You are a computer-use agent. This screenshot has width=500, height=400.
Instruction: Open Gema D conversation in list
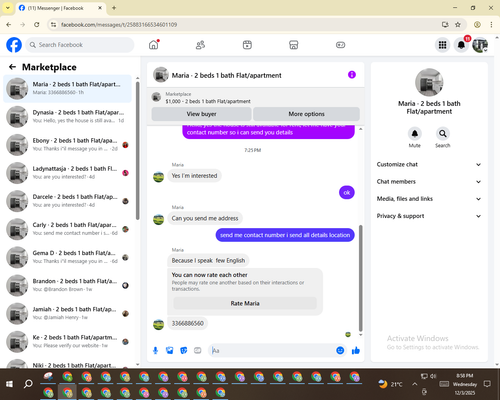[x=68, y=257]
